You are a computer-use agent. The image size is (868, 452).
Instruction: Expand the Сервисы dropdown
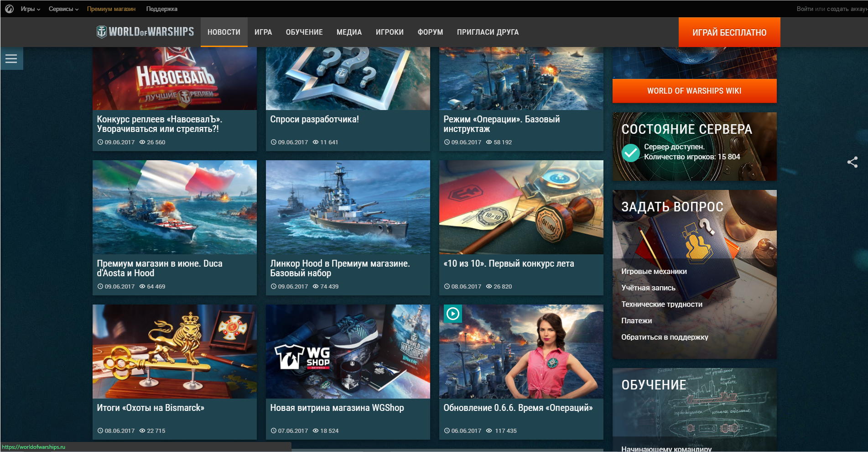pyautogui.click(x=63, y=9)
